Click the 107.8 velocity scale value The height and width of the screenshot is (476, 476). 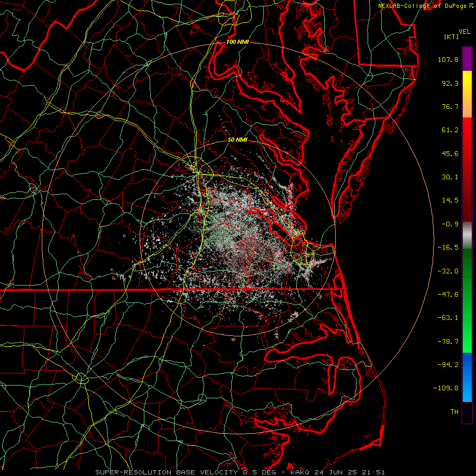click(448, 59)
